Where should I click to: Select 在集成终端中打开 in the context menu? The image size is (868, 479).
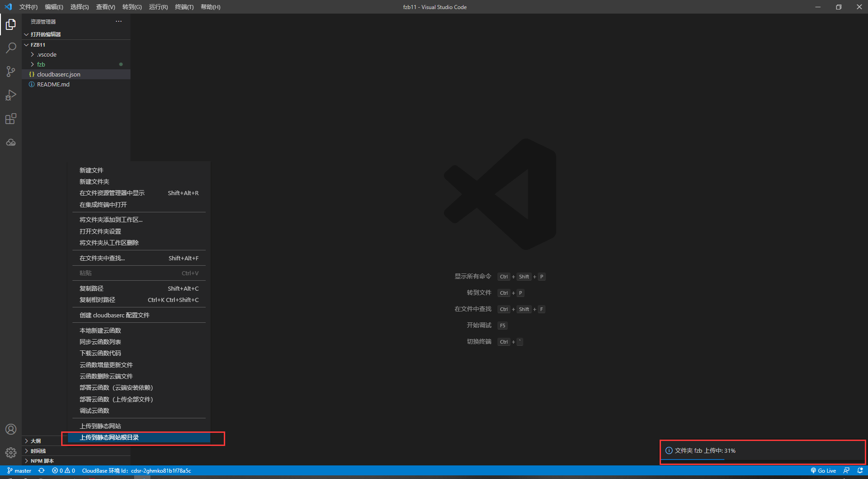pyautogui.click(x=139, y=205)
